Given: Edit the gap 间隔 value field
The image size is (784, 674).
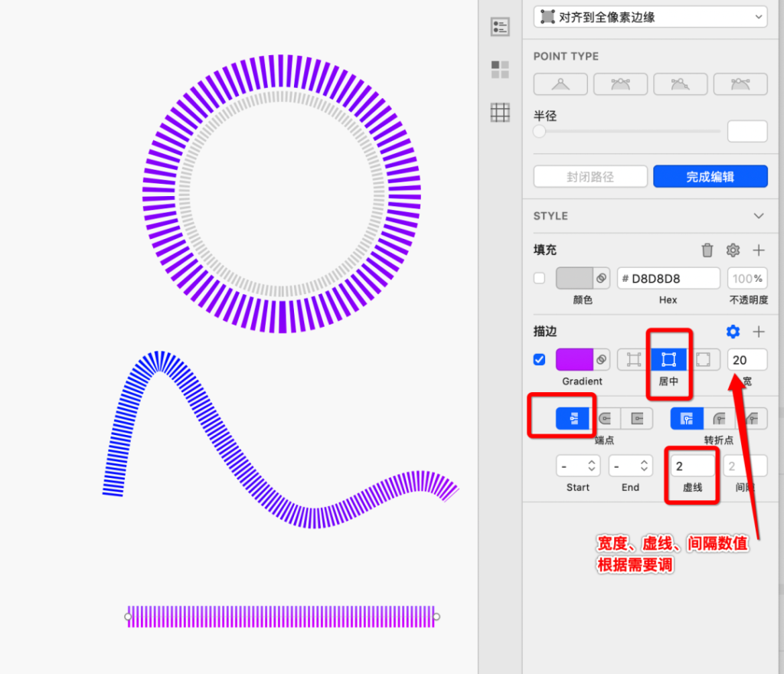Looking at the screenshot, I should 745,466.
